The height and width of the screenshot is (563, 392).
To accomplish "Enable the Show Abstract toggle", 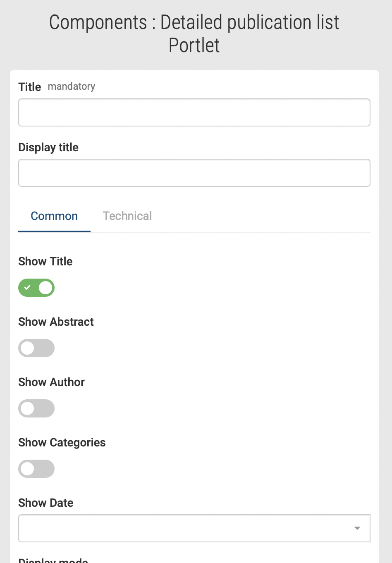I will coord(36,348).
